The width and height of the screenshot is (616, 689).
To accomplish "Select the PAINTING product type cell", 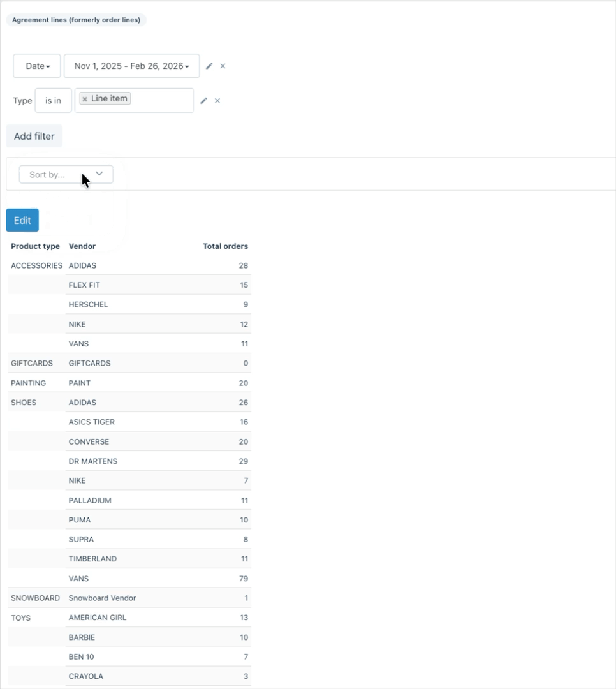I will coord(29,383).
